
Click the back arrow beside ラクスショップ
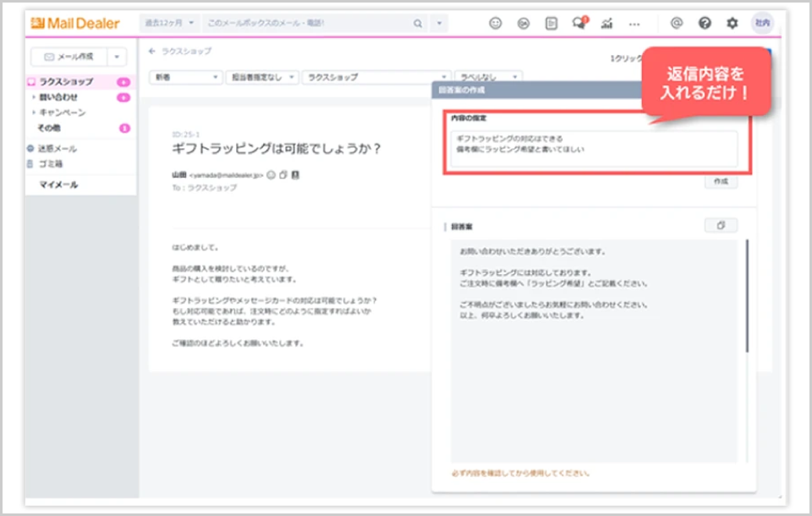152,52
